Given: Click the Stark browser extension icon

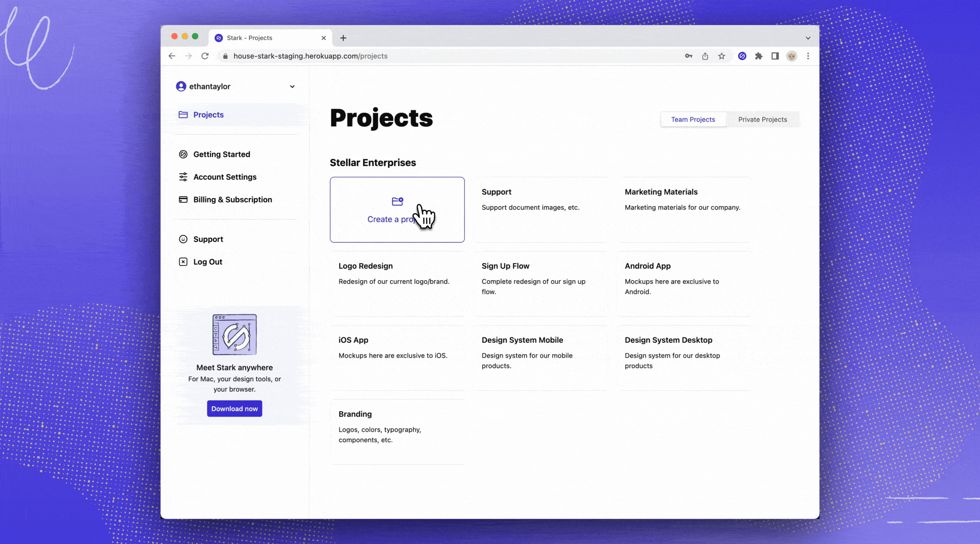Looking at the screenshot, I should (742, 56).
